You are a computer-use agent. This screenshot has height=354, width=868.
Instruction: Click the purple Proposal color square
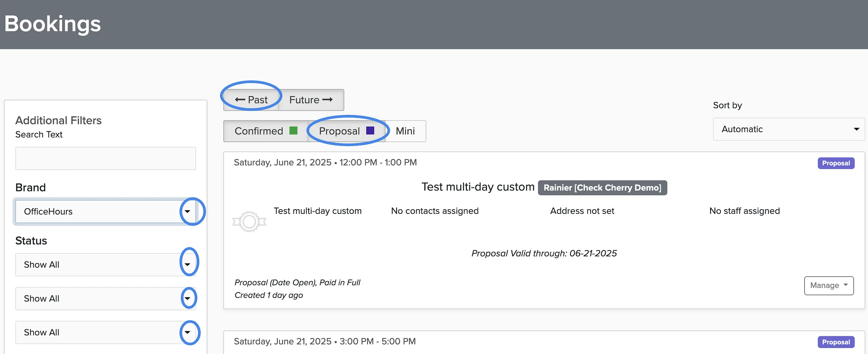pos(370,131)
